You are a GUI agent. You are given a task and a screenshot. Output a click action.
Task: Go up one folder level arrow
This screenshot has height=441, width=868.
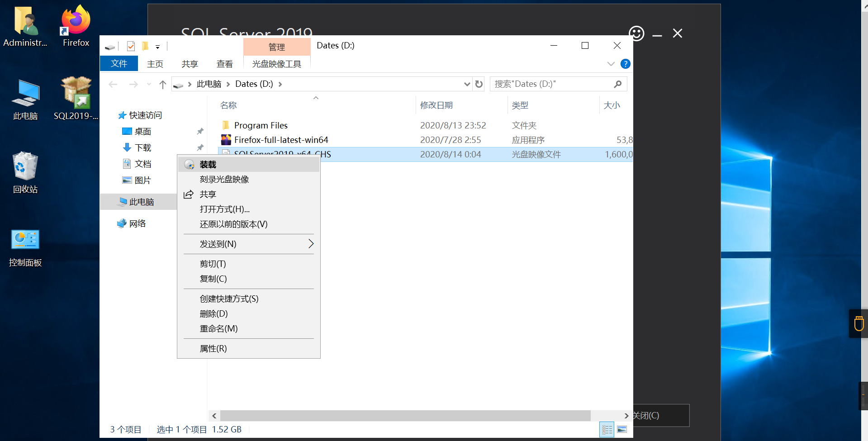pyautogui.click(x=163, y=84)
